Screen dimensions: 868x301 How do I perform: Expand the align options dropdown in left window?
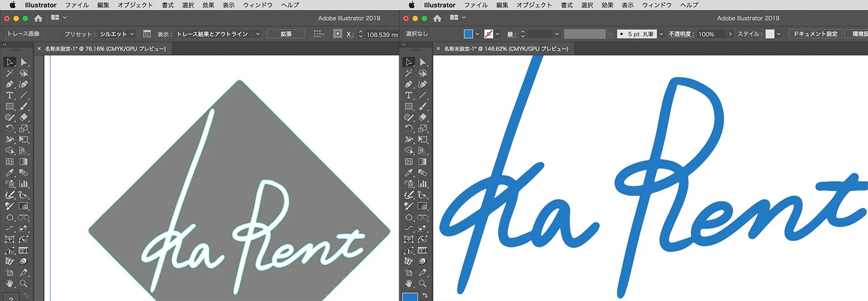(x=319, y=34)
